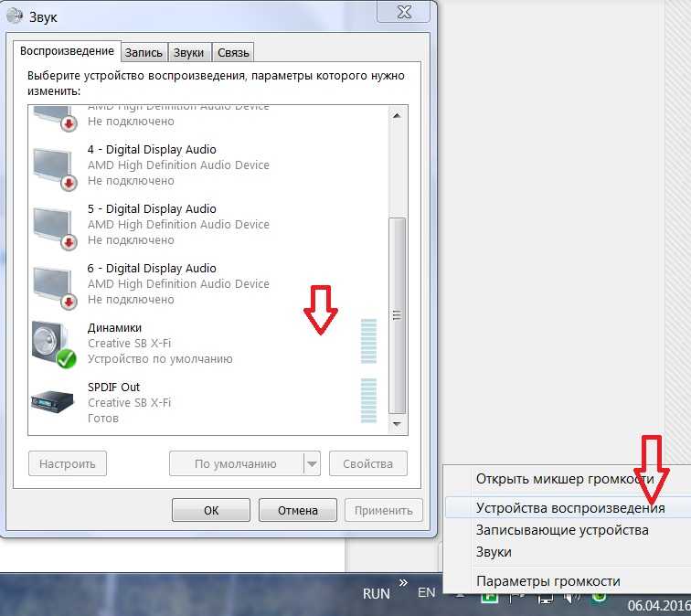Image resolution: width=691 pixels, height=616 pixels.
Task: Switch to the Воспроизведение tab
Action: [67, 51]
